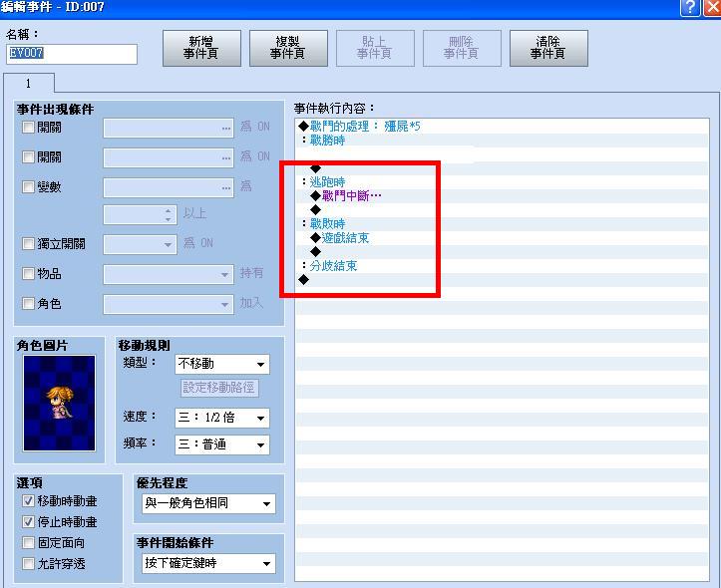Click the 角色圖片 character sprite preview
Image resolution: width=721 pixels, height=588 pixels.
[59, 403]
